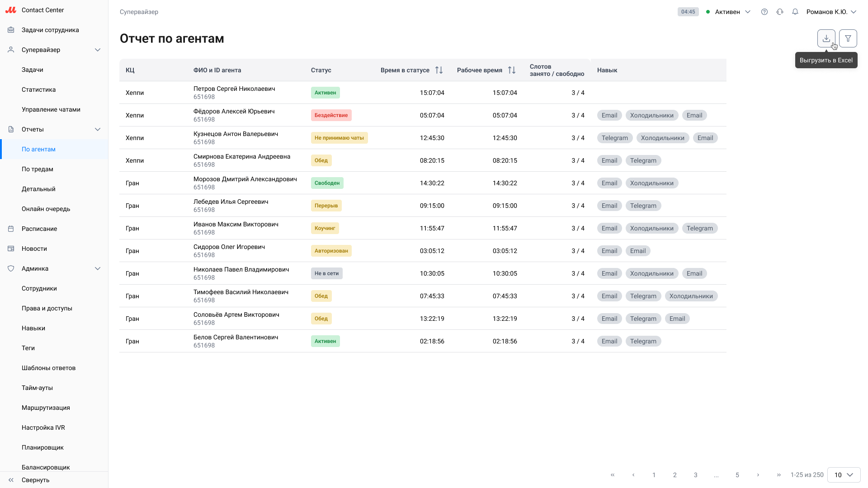This screenshot has height=488, width=868.
Task: Click Свернуть to collapse the sidebar
Action: pyautogui.click(x=35, y=480)
